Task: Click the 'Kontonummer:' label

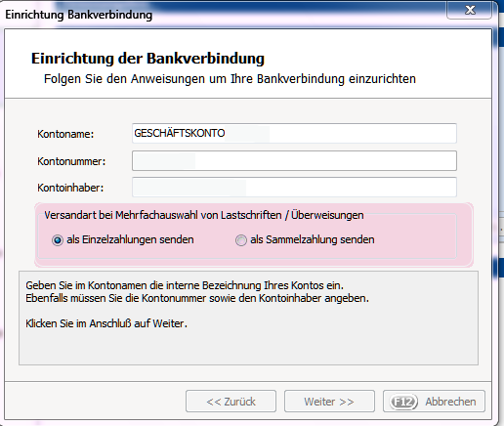Action: click(x=71, y=161)
